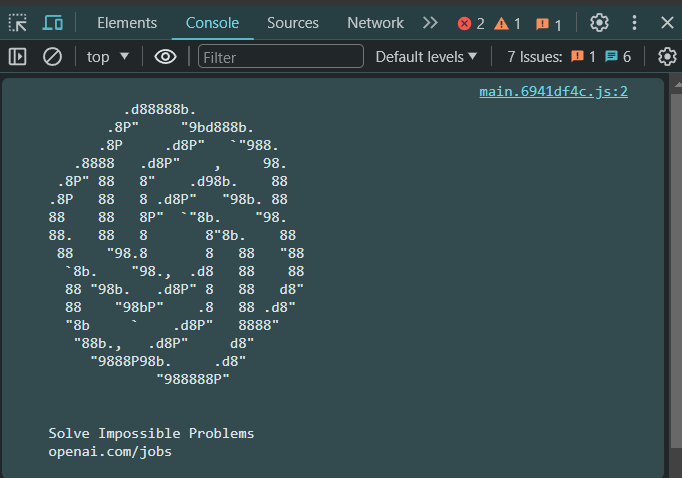Click the openai.com/jobs text
This screenshot has height=478, width=682.
[x=110, y=451]
